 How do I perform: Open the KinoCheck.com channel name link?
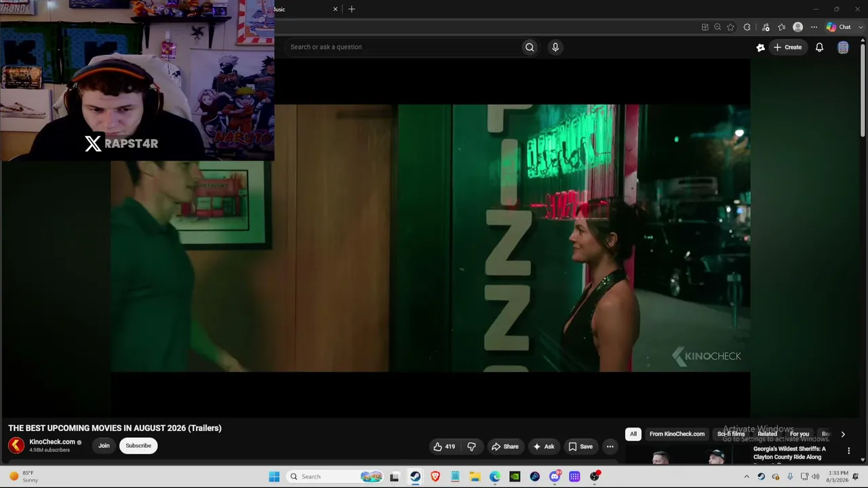[52, 442]
